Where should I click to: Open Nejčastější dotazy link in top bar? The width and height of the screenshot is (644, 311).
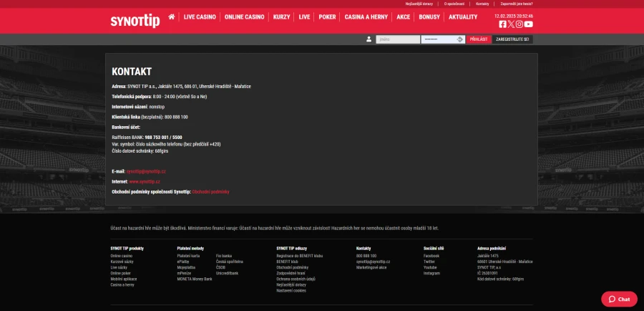click(419, 4)
